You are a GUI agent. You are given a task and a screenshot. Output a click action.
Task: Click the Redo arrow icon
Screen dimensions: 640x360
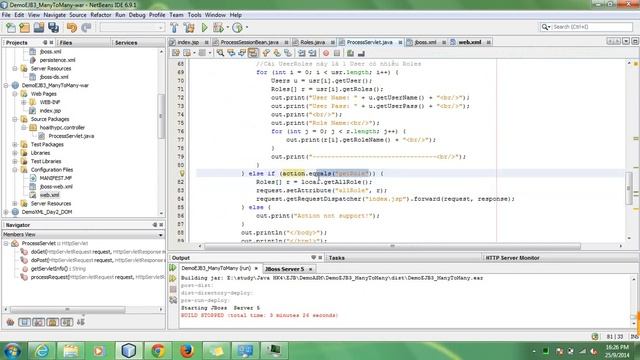(86, 28)
